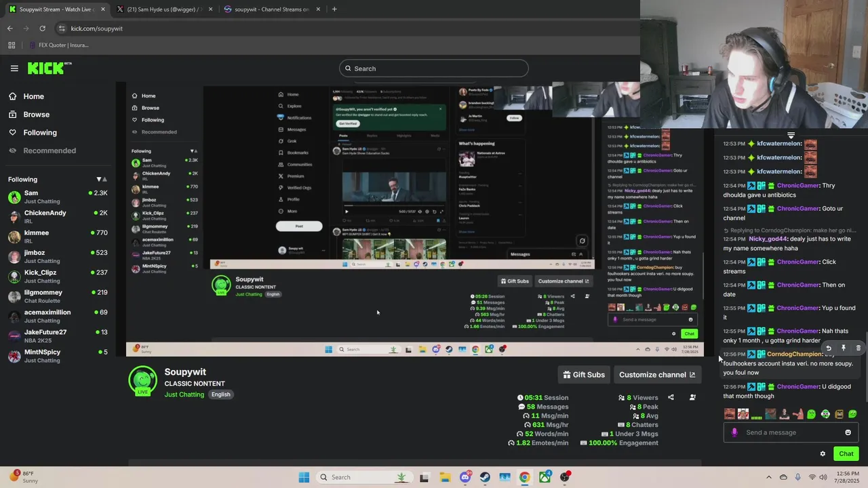
Task: Switch to the soupywit Channel Streams tab
Action: click(271, 9)
